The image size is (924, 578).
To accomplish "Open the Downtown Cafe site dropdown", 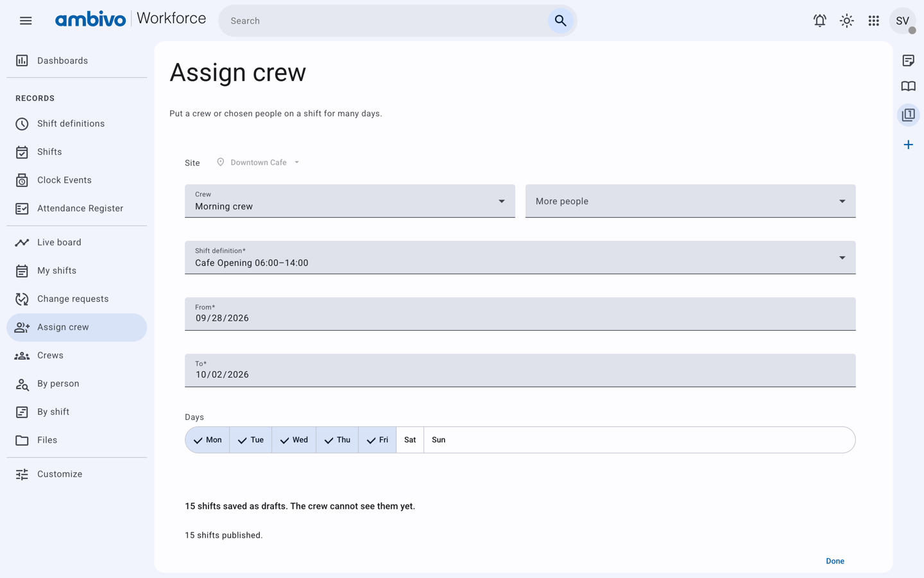I will pos(259,162).
